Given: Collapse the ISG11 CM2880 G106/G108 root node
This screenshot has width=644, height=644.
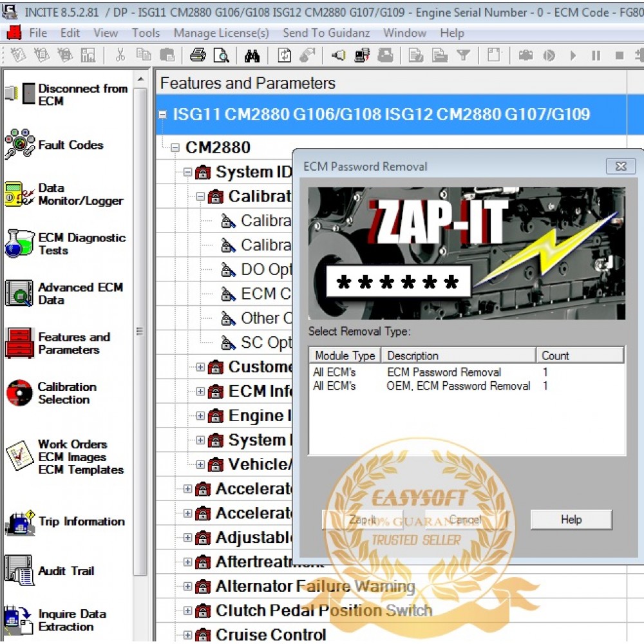Looking at the screenshot, I should coord(163,115).
